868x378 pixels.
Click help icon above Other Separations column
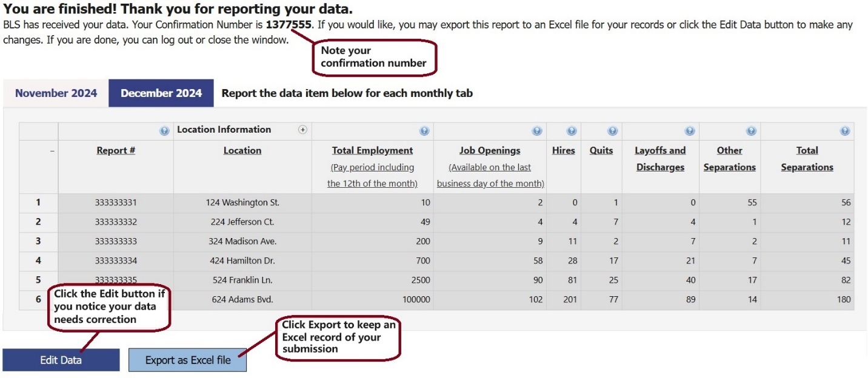[x=751, y=131]
